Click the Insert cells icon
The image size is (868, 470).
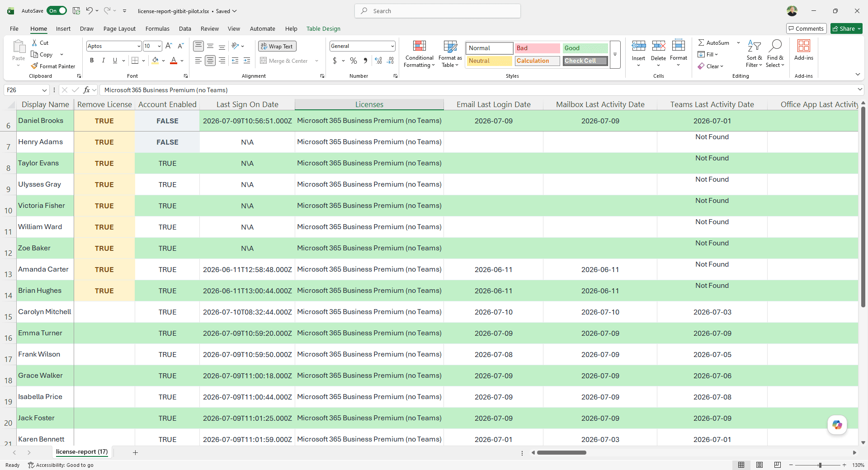coord(638,47)
